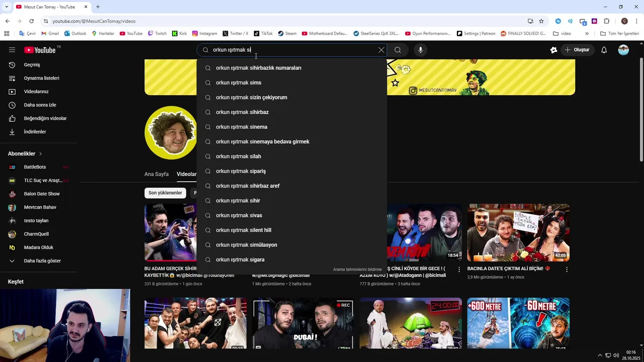Select suggestion 'orkun ışıtmak simülasyon'
The width and height of the screenshot is (644, 362).
coord(292,245)
